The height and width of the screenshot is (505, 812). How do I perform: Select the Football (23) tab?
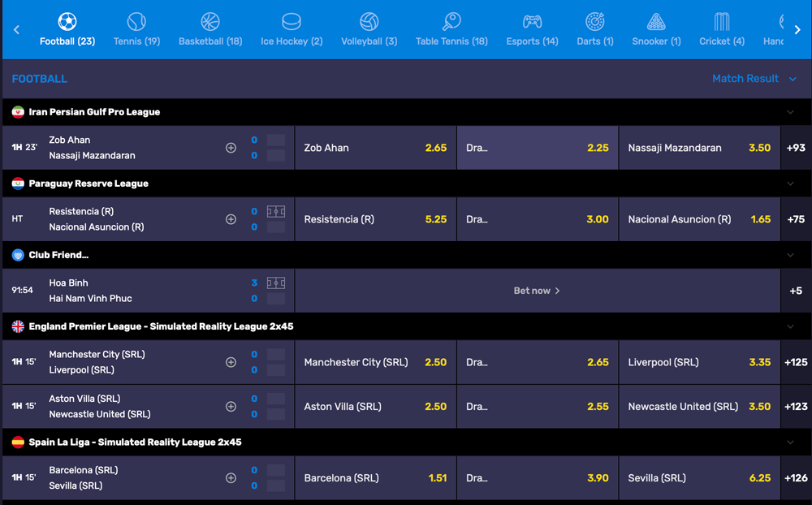click(67, 29)
